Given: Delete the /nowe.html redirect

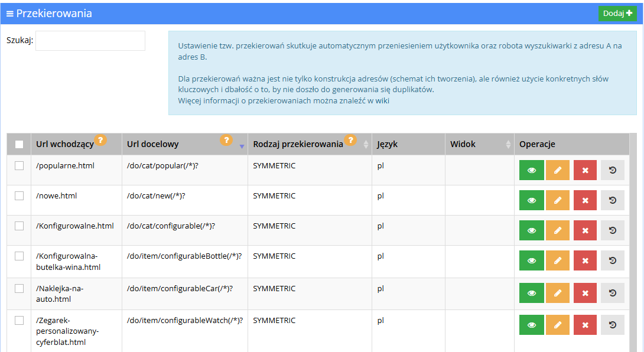Looking at the screenshot, I should pos(586,200).
